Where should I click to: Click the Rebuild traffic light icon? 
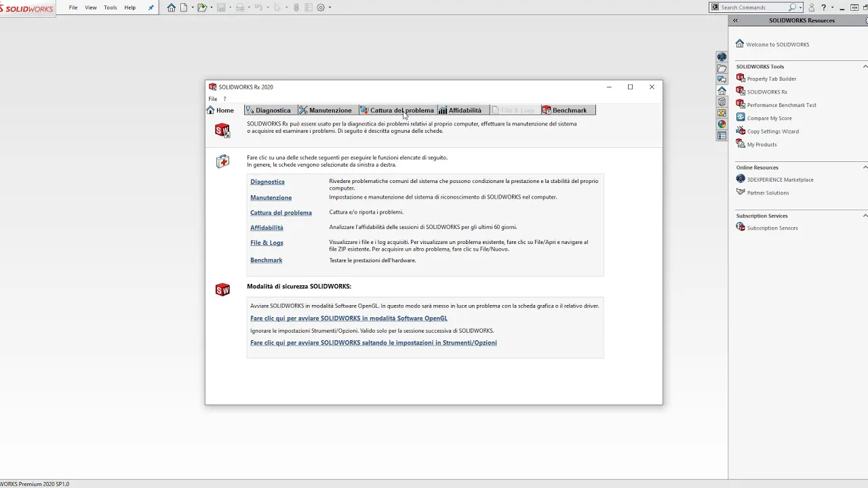(x=296, y=7)
